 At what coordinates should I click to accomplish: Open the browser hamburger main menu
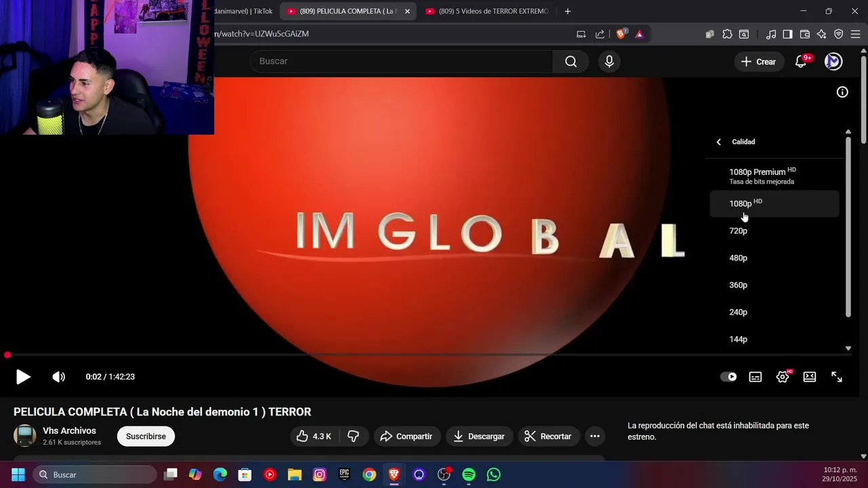coord(855,34)
